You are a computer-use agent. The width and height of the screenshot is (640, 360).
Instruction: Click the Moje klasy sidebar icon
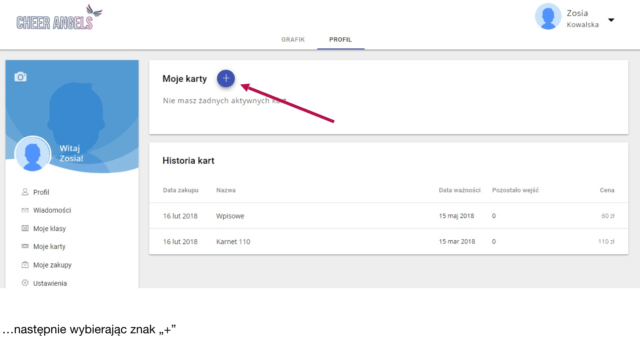[x=25, y=228]
